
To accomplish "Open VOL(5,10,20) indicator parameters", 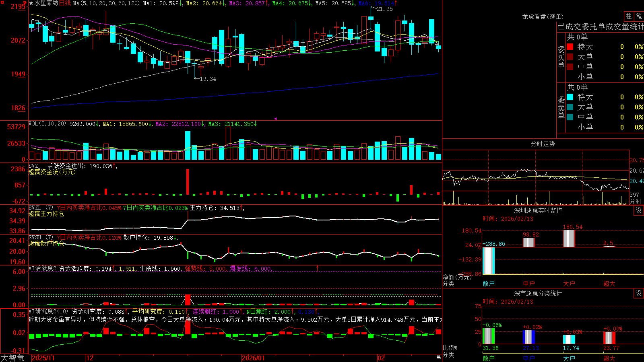I will point(47,123).
